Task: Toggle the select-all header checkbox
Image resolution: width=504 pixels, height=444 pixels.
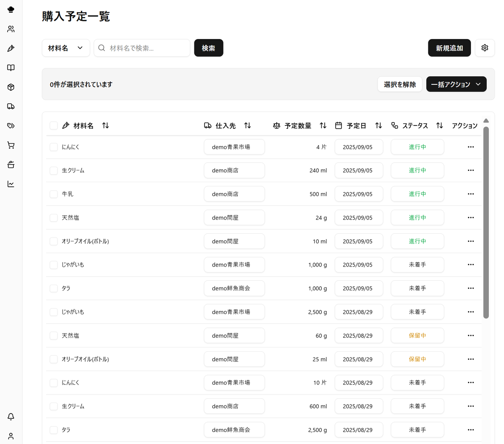Action: pos(54,125)
